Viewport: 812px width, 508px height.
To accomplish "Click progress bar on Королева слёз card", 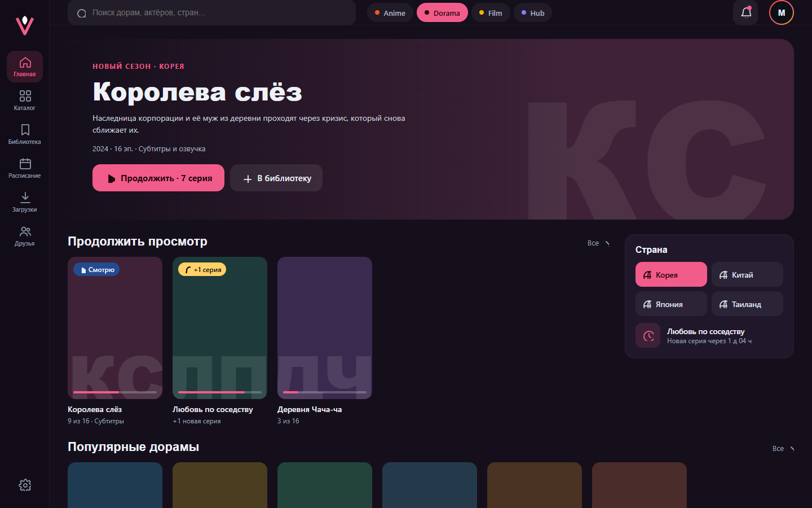I will [115, 392].
